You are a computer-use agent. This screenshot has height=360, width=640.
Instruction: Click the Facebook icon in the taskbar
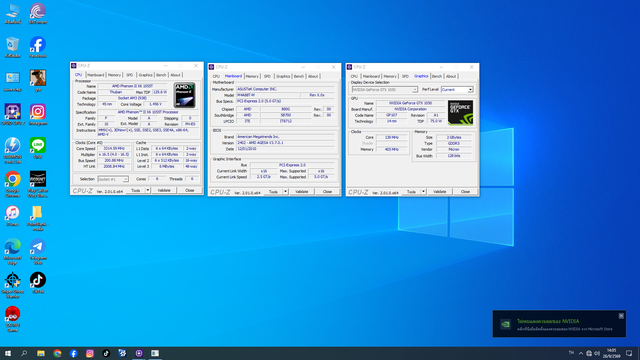point(73,353)
